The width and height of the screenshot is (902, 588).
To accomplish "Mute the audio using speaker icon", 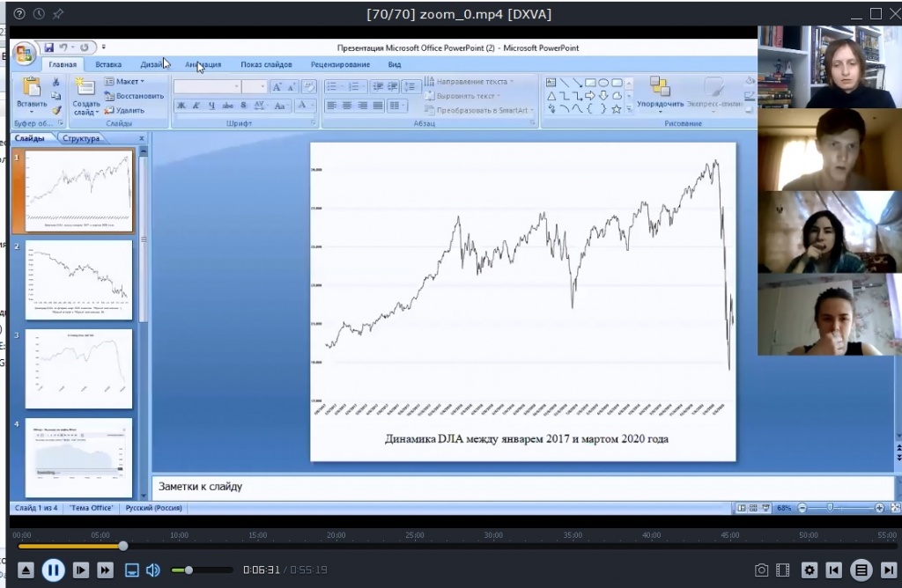I will pos(153,570).
